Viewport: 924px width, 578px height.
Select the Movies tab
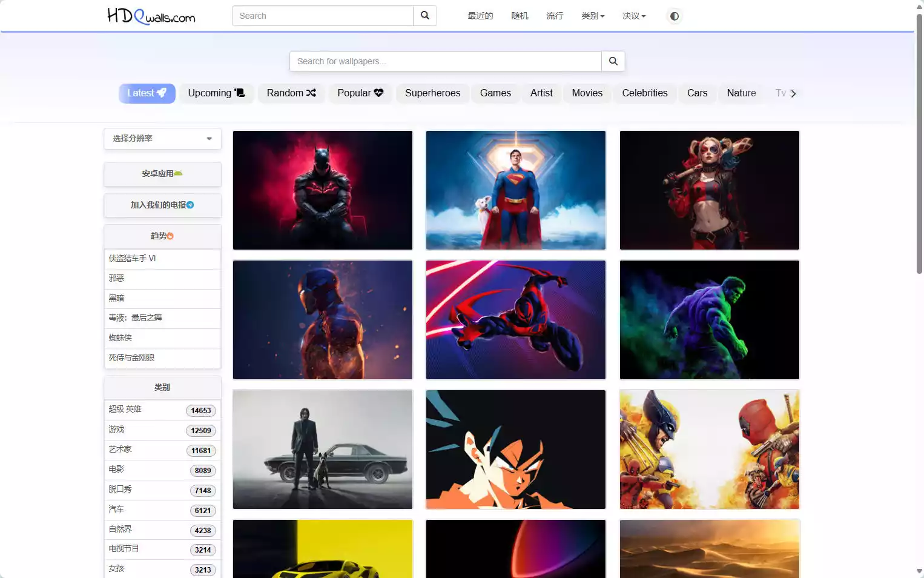[587, 93]
